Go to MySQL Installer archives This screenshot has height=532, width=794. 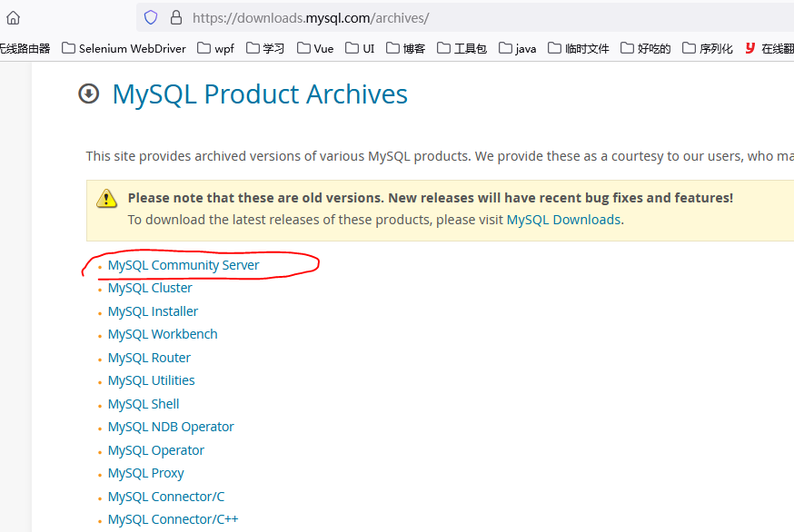tap(153, 311)
